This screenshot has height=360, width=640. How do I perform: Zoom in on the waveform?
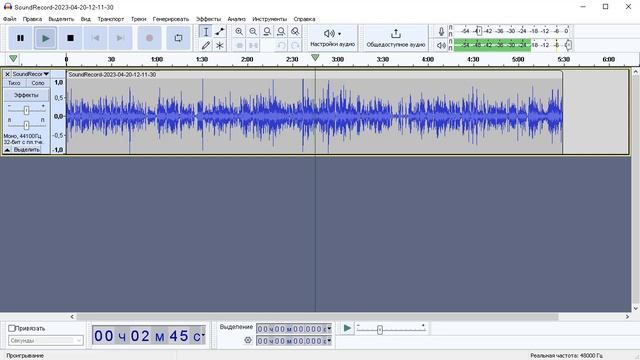tap(239, 31)
